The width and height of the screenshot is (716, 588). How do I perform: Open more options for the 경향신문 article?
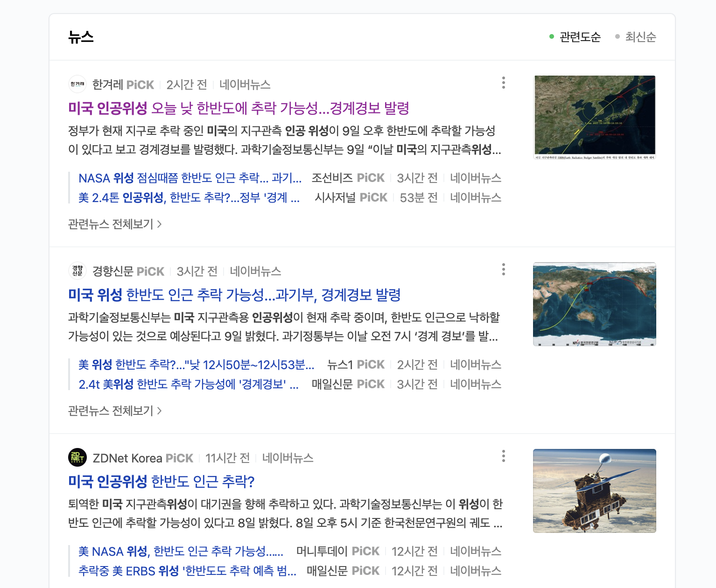pos(503,270)
